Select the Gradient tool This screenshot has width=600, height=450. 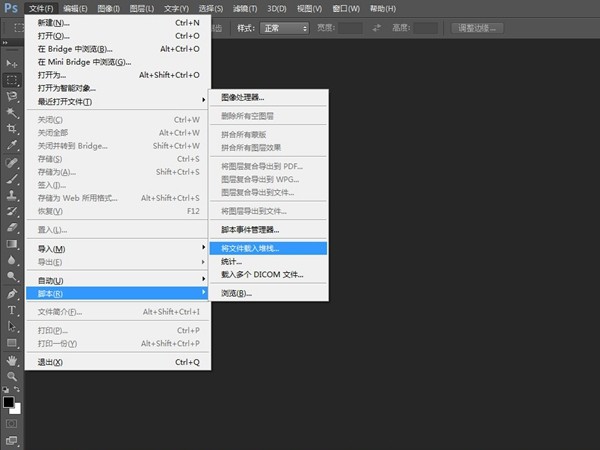coord(11,244)
